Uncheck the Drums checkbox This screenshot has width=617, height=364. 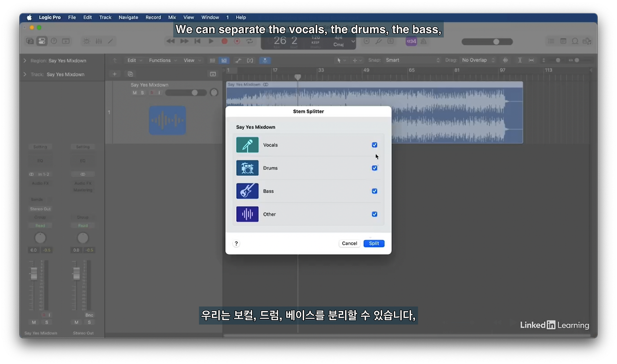click(375, 168)
